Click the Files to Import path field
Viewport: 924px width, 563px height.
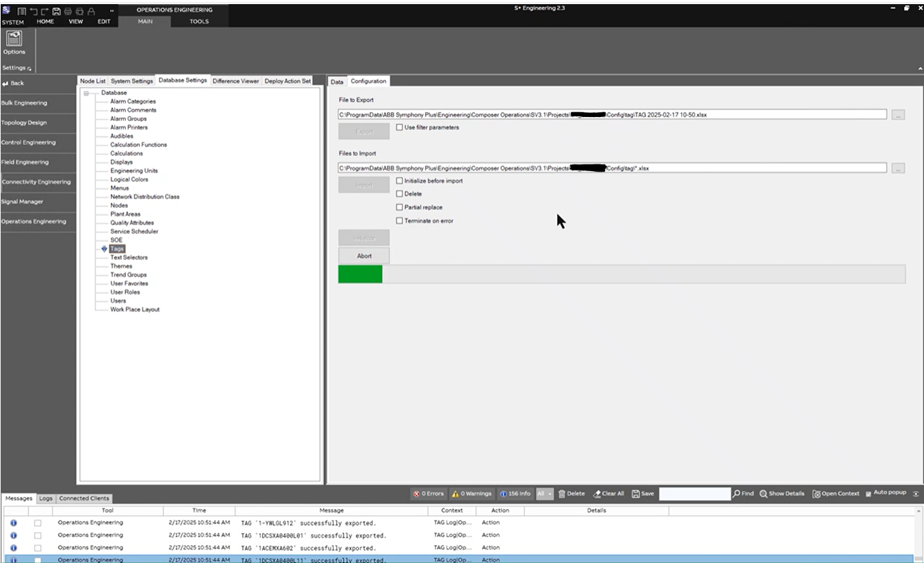point(609,168)
